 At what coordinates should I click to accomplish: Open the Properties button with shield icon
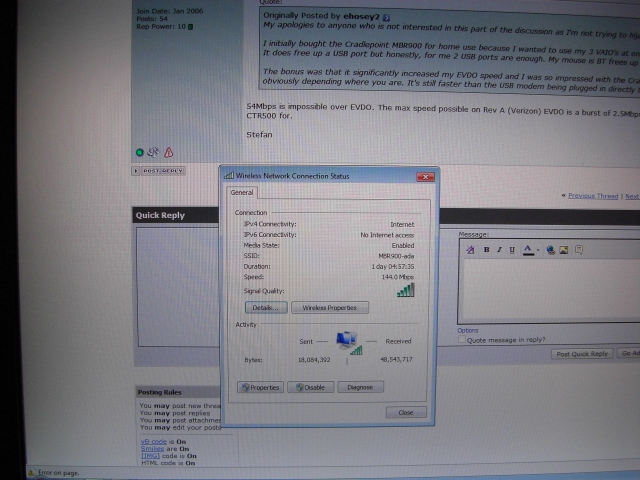[x=260, y=387]
